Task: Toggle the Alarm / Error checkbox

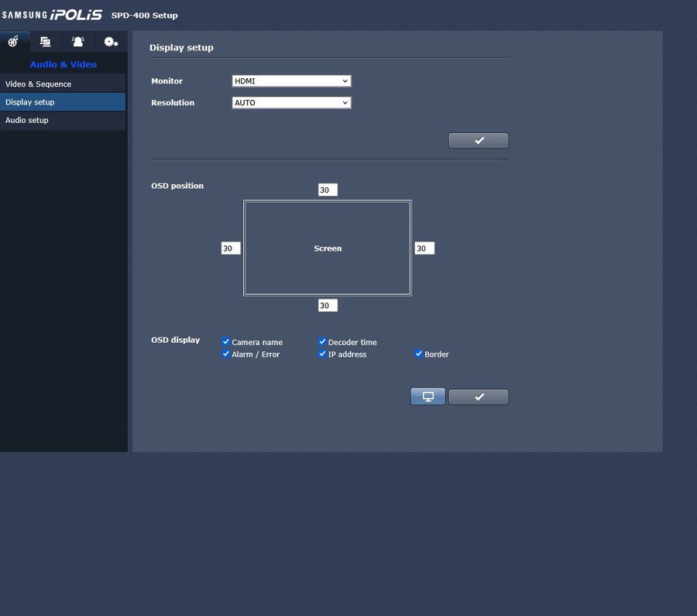Action: coord(226,354)
